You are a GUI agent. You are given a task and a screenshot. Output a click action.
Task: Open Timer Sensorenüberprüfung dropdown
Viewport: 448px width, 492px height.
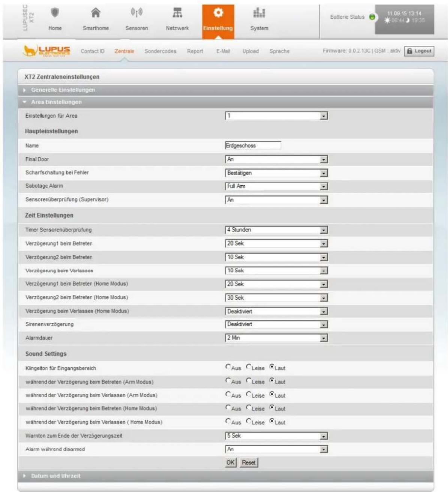point(276,230)
